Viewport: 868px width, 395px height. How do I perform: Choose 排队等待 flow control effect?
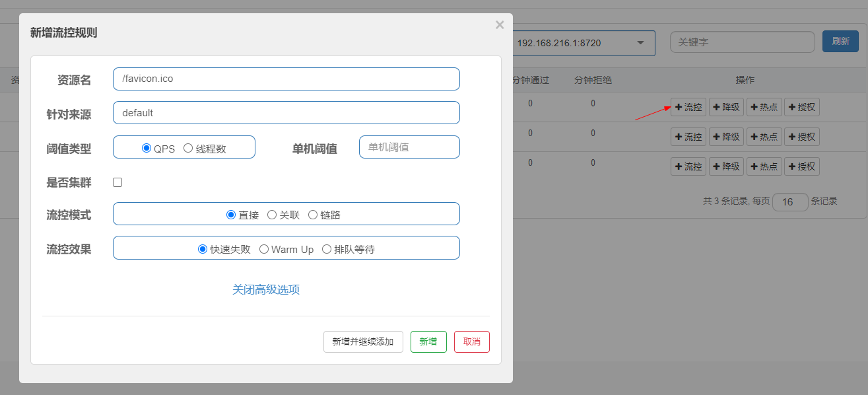[327, 249]
